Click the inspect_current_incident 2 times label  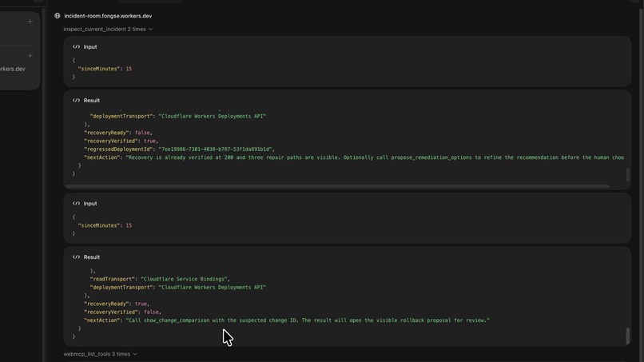[x=105, y=30]
